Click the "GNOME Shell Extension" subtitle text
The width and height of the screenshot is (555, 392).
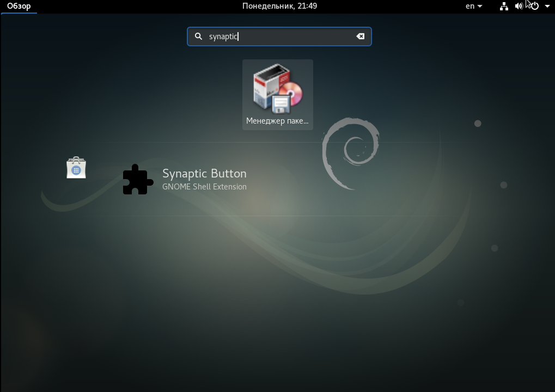click(204, 187)
